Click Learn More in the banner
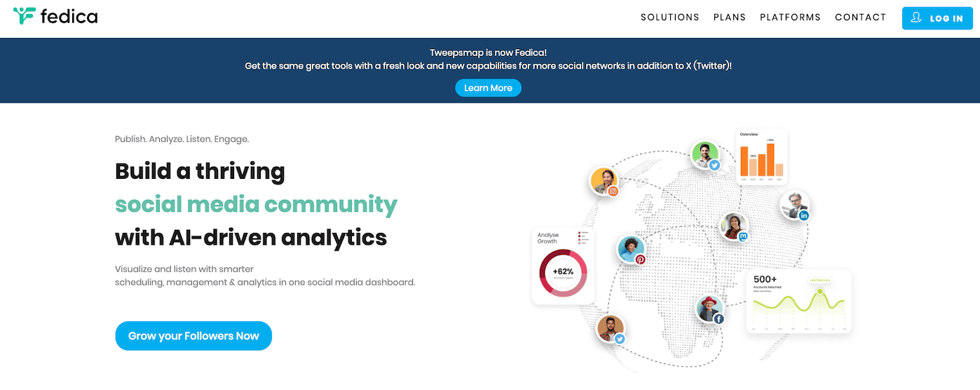The width and height of the screenshot is (980, 390). (x=488, y=88)
